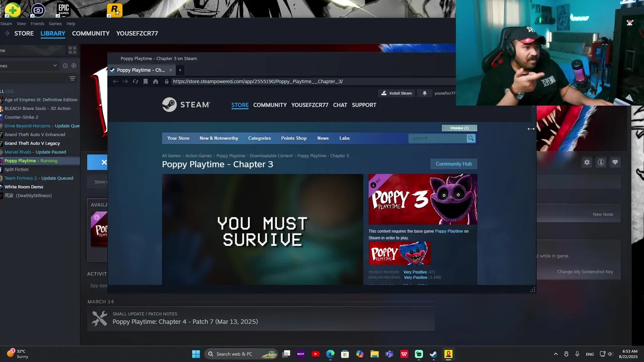
Task: Click the Steam logo on store page
Action: [186, 105]
